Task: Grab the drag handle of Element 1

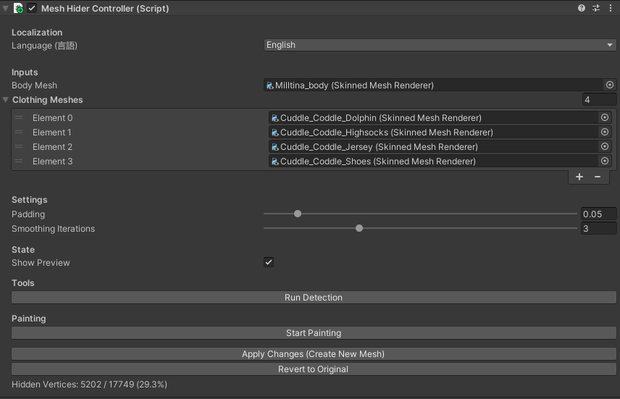Action: pyautogui.click(x=19, y=132)
